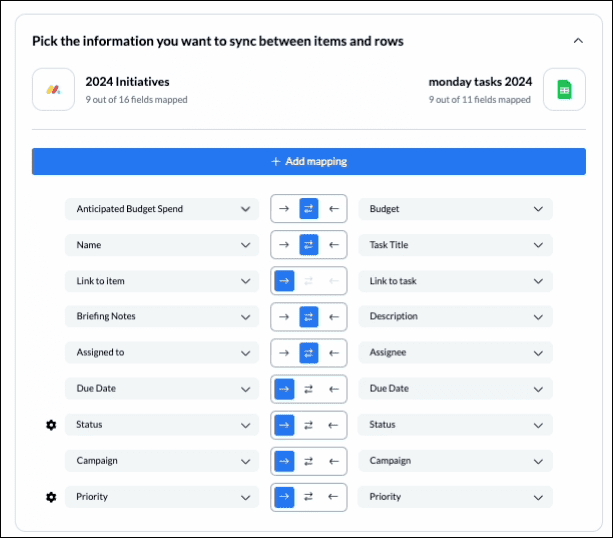The image size is (613, 538).
Task: Select two-way sync for Briefing Notes
Action: coord(309,317)
